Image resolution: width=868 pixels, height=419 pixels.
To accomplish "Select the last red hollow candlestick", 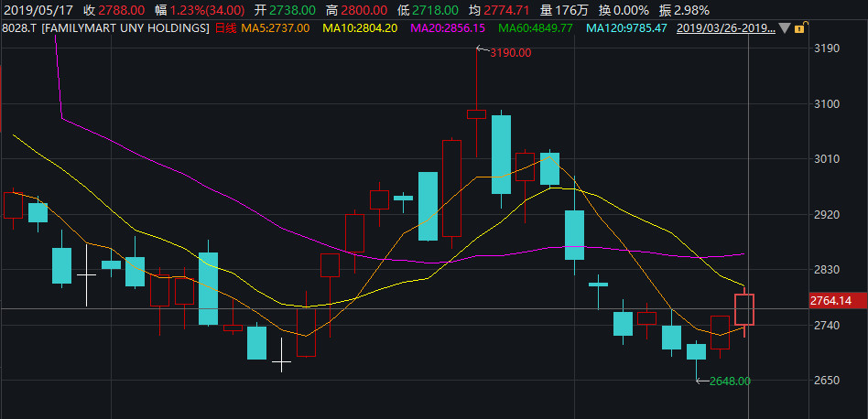I will (x=743, y=309).
